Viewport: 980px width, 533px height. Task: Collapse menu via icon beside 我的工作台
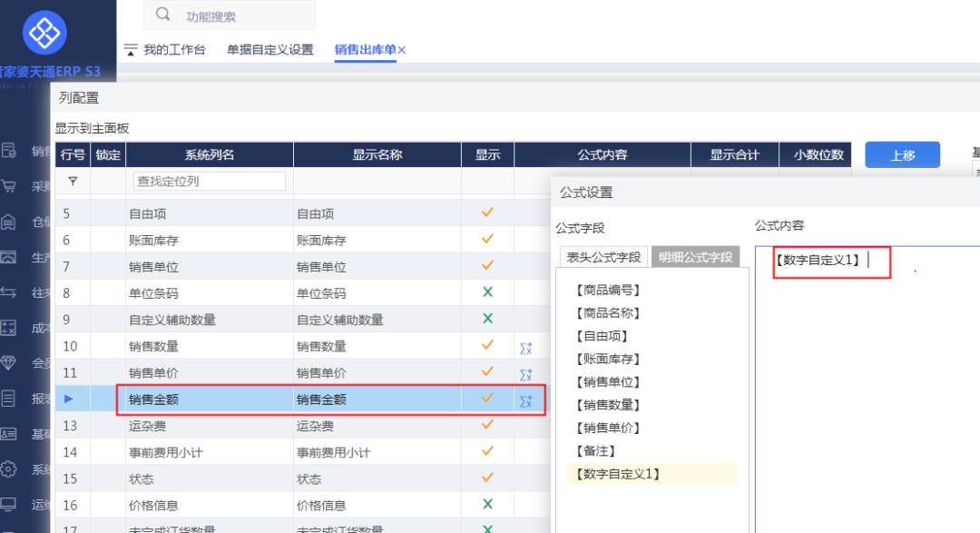(131, 49)
